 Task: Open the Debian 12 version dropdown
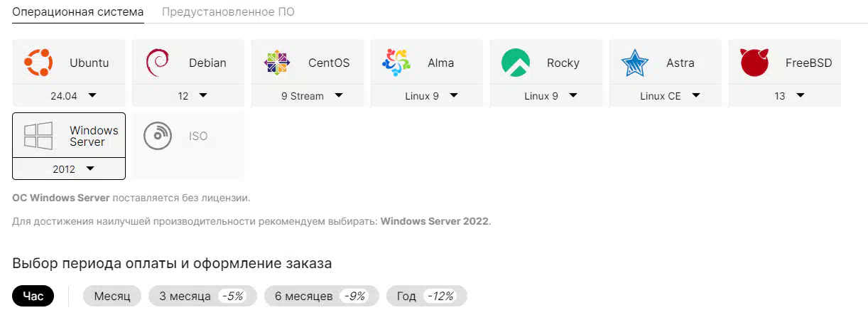[x=188, y=96]
